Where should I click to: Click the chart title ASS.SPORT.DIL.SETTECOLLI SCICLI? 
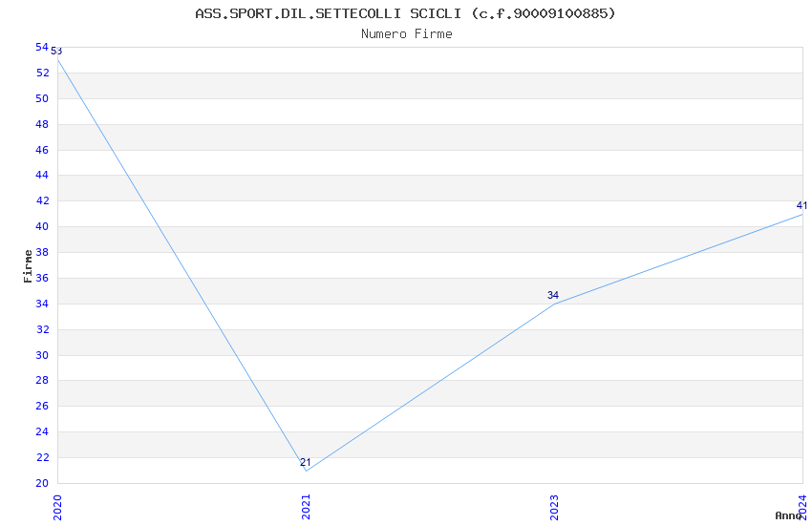pyautogui.click(x=405, y=13)
